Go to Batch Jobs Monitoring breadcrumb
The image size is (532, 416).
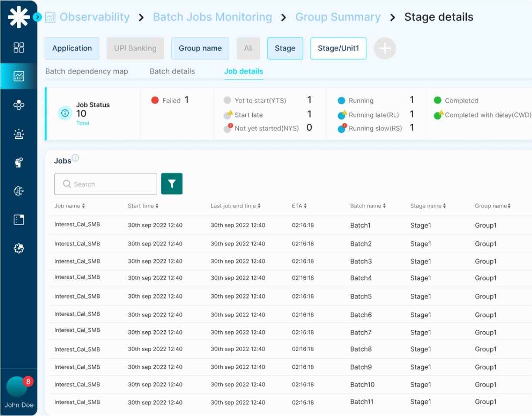click(x=212, y=17)
